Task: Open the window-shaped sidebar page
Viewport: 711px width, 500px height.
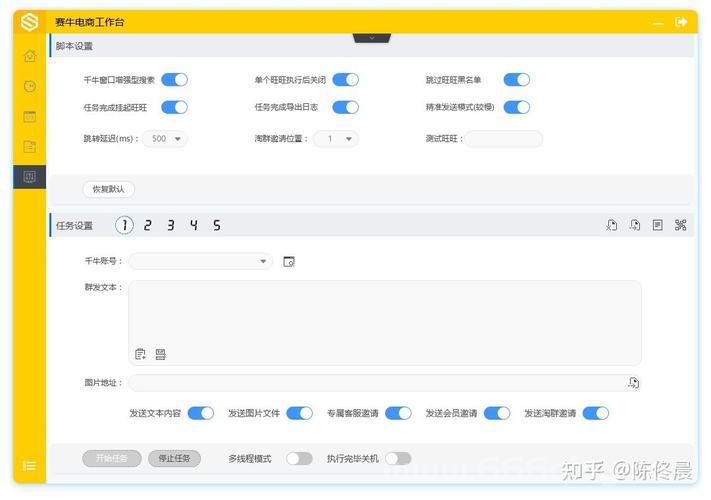Action: pos(30,117)
